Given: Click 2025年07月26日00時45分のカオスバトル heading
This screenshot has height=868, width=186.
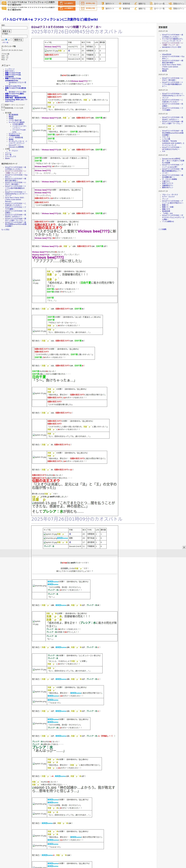Looking at the screenshot, I should coord(77,32).
